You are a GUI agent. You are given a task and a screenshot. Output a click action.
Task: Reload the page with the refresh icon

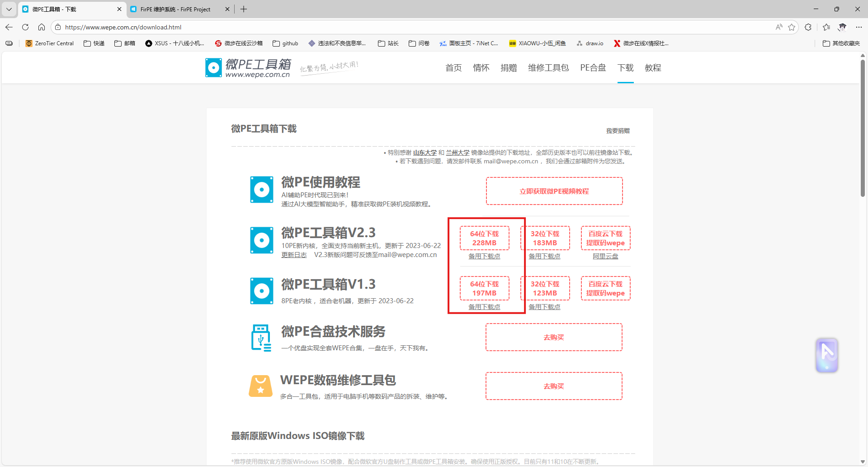tap(25, 27)
